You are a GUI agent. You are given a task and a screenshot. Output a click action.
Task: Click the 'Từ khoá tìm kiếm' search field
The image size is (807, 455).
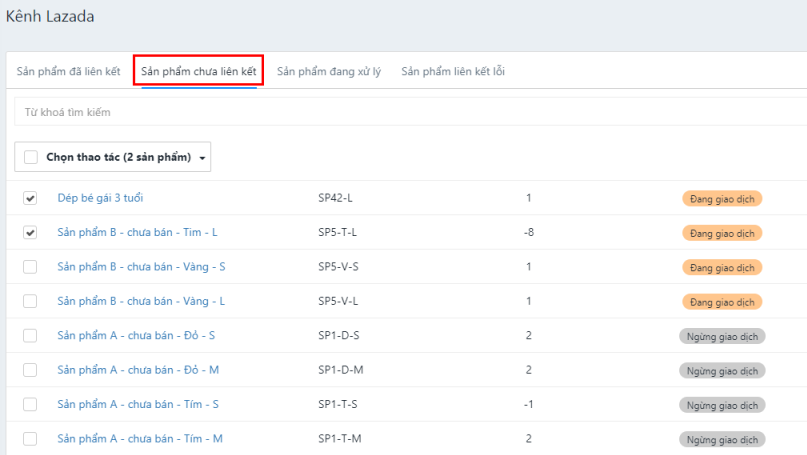[410, 112]
